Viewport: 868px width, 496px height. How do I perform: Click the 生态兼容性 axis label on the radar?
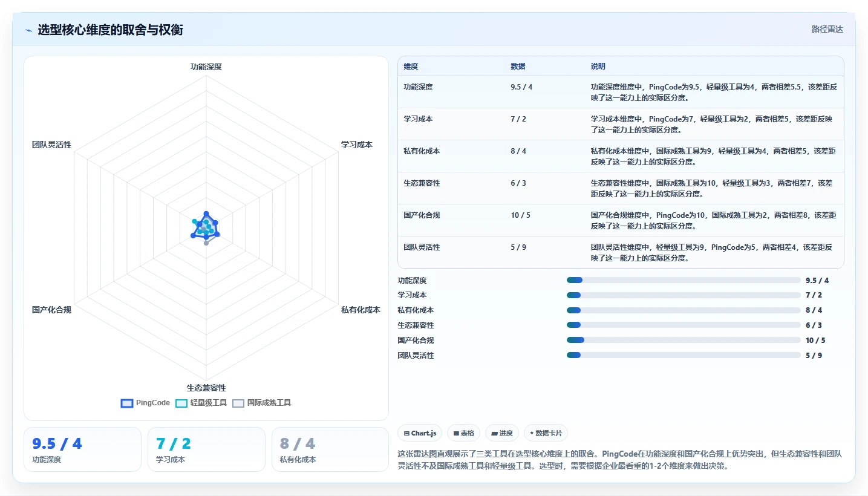tap(206, 388)
